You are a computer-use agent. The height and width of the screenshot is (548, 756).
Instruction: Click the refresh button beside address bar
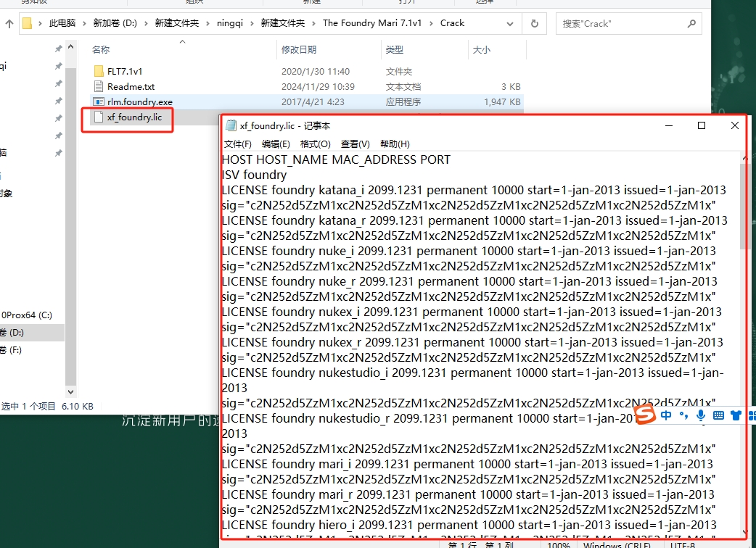click(535, 23)
